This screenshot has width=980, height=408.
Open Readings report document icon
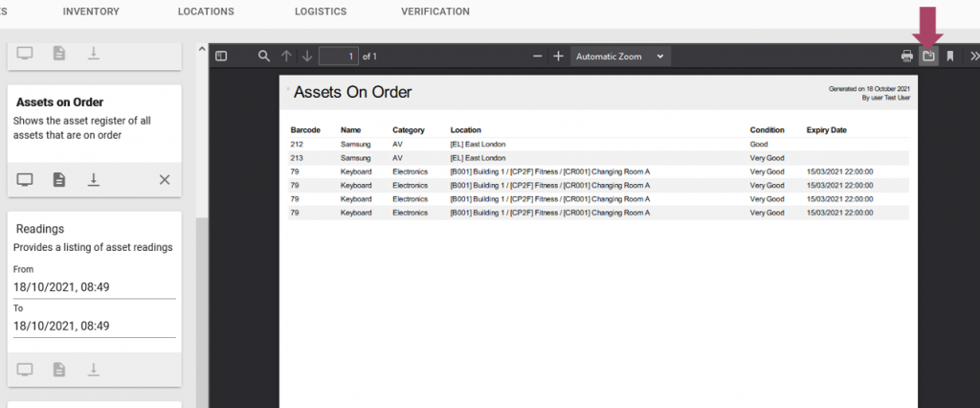(x=58, y=369)
